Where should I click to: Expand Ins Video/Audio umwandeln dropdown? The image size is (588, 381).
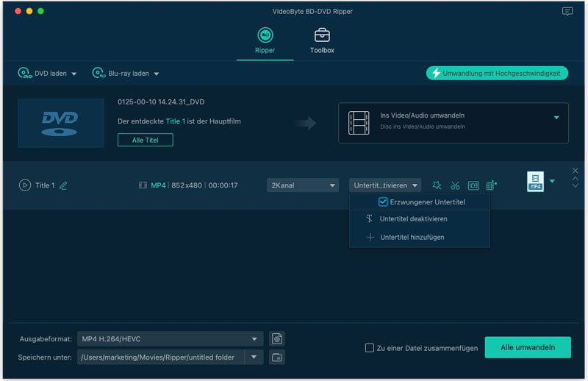(556, 118)
